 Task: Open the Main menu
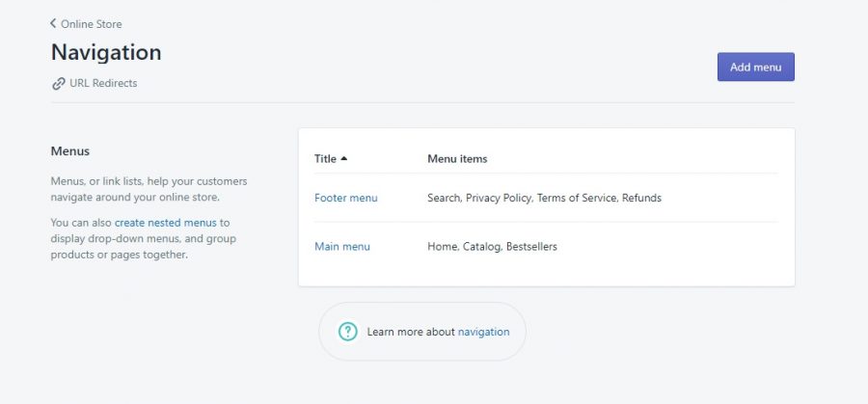click(342, 246)
